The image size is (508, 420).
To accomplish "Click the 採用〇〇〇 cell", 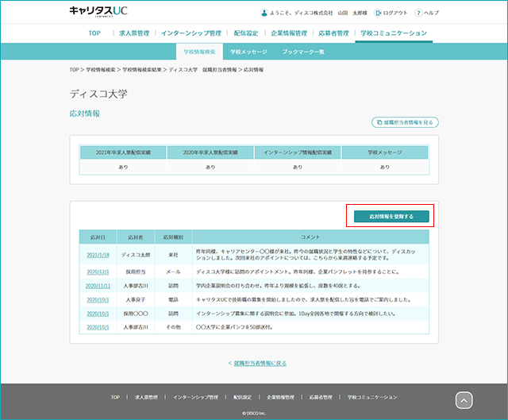I will point(136,314).
